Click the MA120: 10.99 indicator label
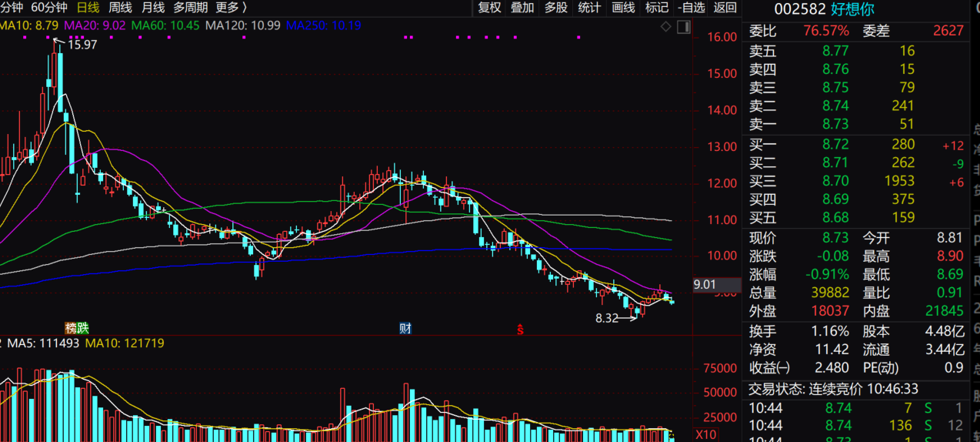The height and width of the screenshot is (442, 980). [x=243, y=25]
